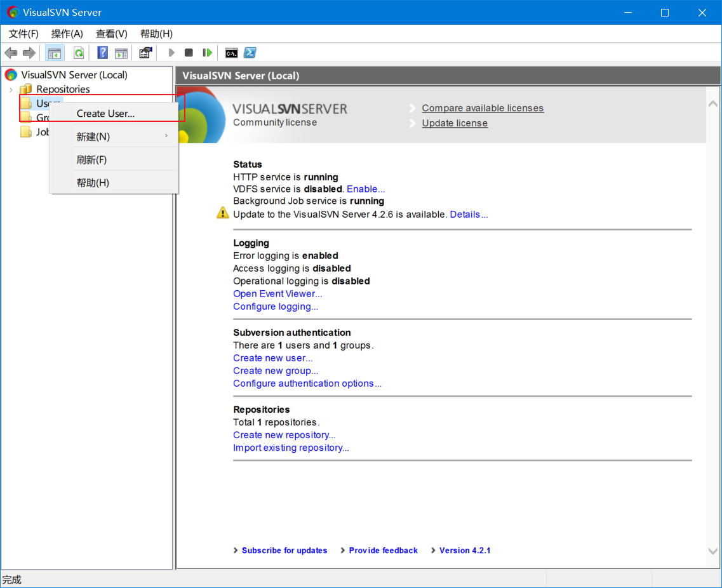The image size is (722, 588).
Task: Click Create new user... link
Action: coord(272,358)
